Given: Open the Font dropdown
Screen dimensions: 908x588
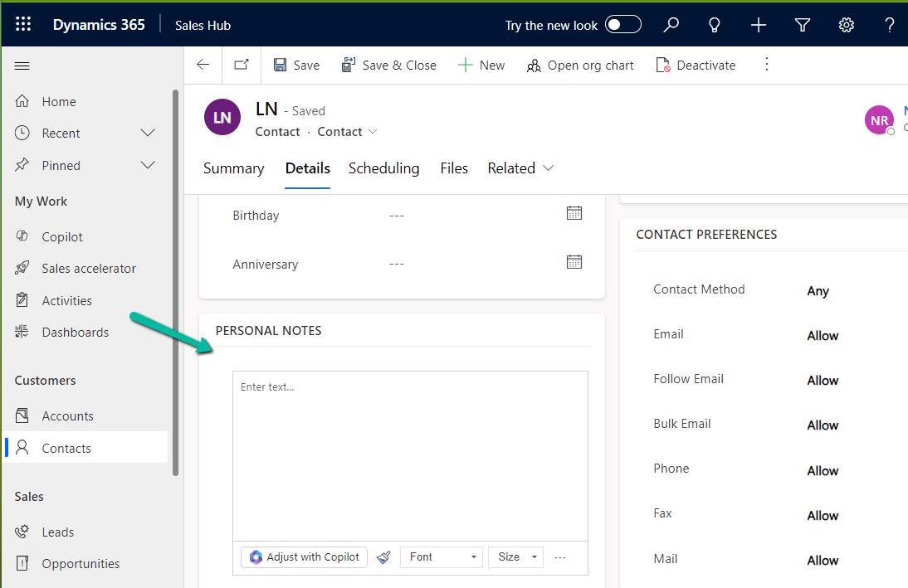Looking at the screenshot, I should [x=442, y=557].
